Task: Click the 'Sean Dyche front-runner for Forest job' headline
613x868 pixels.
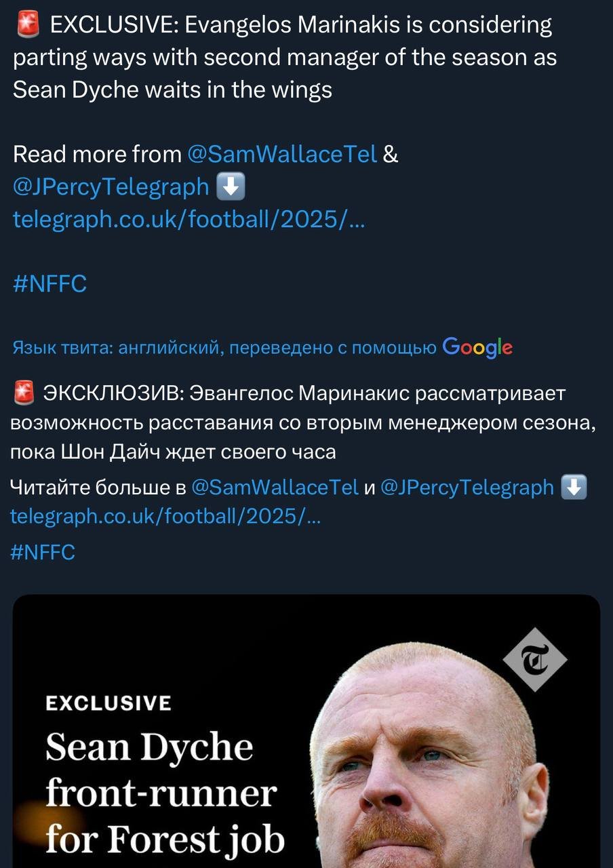Action: tap(165, 793)
